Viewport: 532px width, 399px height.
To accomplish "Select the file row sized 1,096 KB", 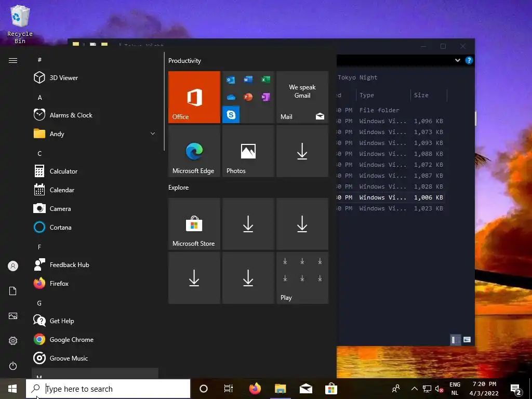I will point(391,121).
